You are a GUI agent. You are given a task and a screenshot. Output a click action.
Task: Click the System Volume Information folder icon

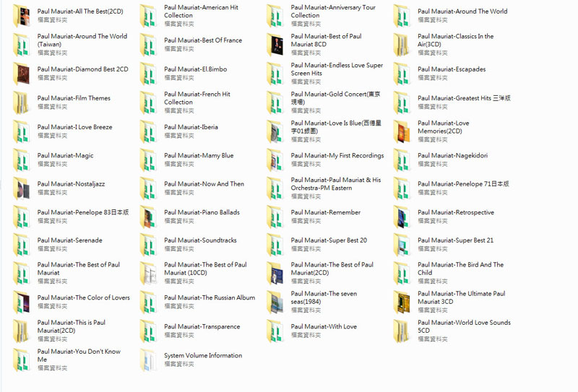149,360
